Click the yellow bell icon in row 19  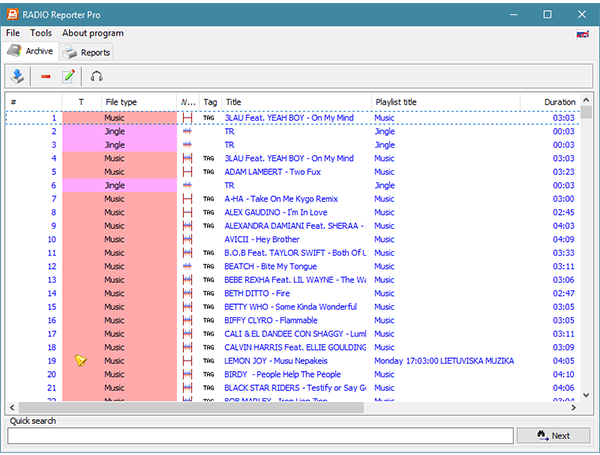point(81,360)
